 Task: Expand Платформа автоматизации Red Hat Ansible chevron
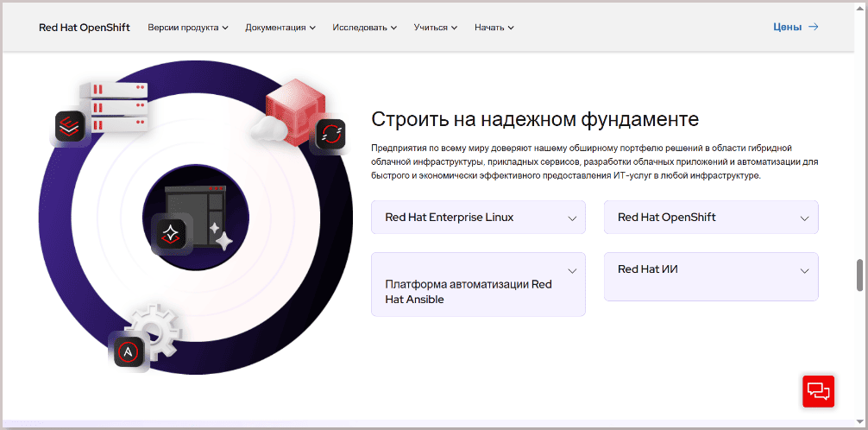click(572, 271)
